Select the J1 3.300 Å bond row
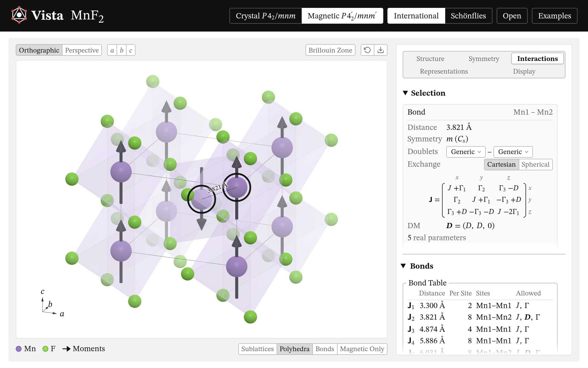The image size is (588, 368). pyautogui.click(x=480, y=305)
